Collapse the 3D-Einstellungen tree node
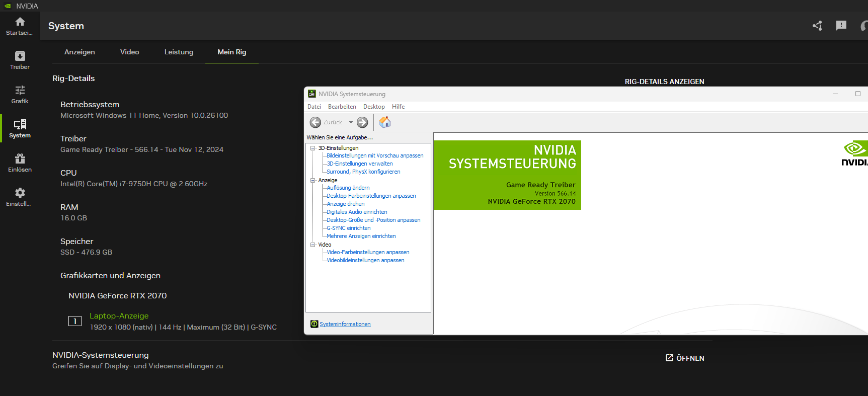The width and height of the screenshot is (868, 396). coord(312,148)
